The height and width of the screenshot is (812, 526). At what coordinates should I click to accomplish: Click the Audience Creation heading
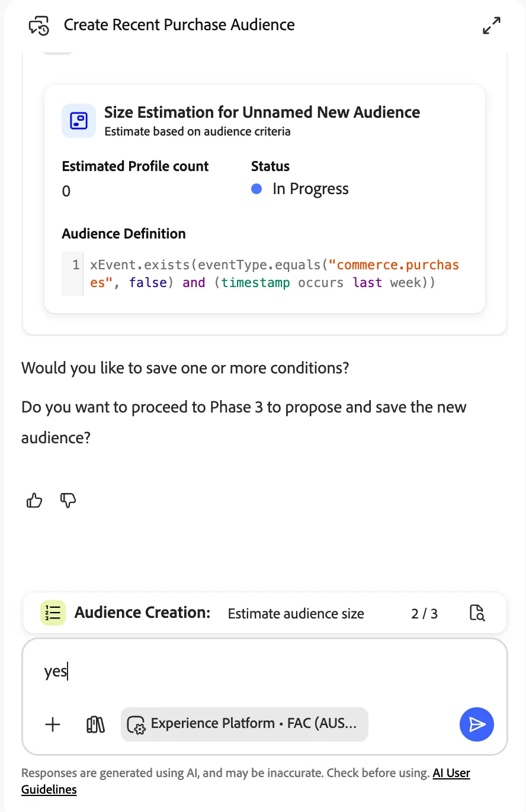143,613
